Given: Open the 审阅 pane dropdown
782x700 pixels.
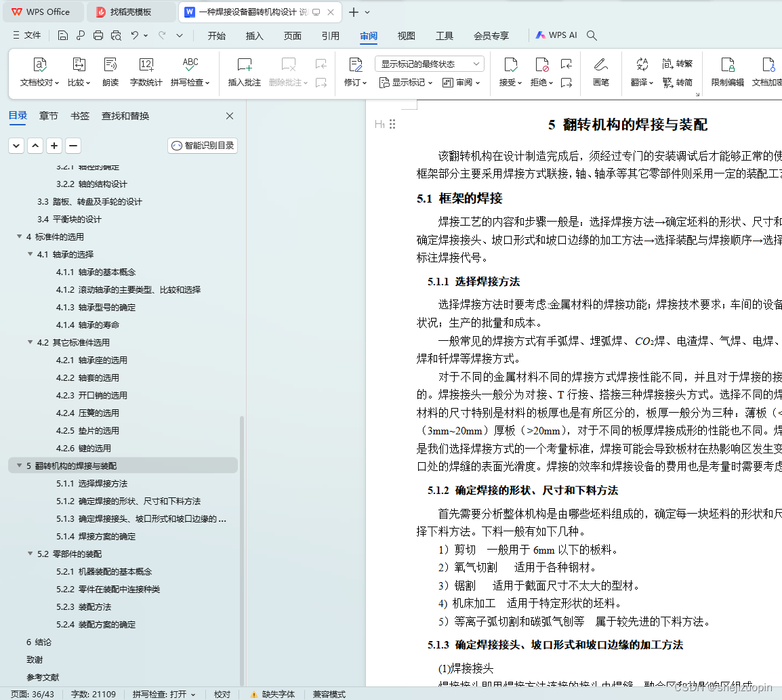Looking at the screenshot, I should (x=461, y=83).
